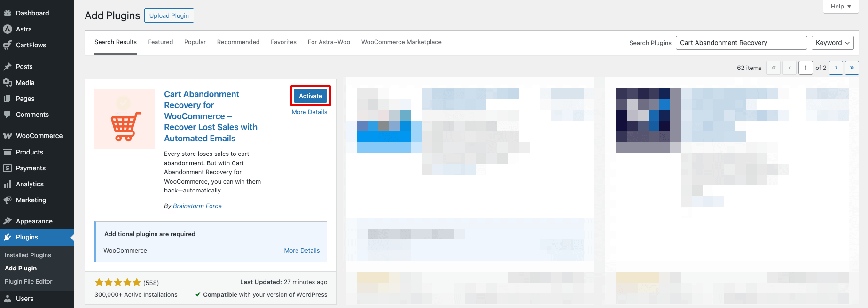
Task: Click the shopping cart plugin thumbnail
Action: [x=125, y=119]
